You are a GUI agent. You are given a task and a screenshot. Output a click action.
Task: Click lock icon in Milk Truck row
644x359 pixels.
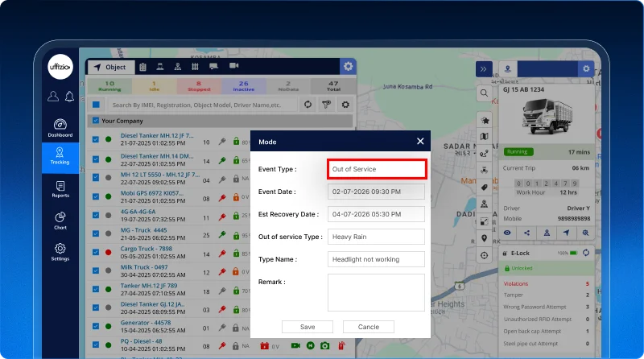[236, 271]
